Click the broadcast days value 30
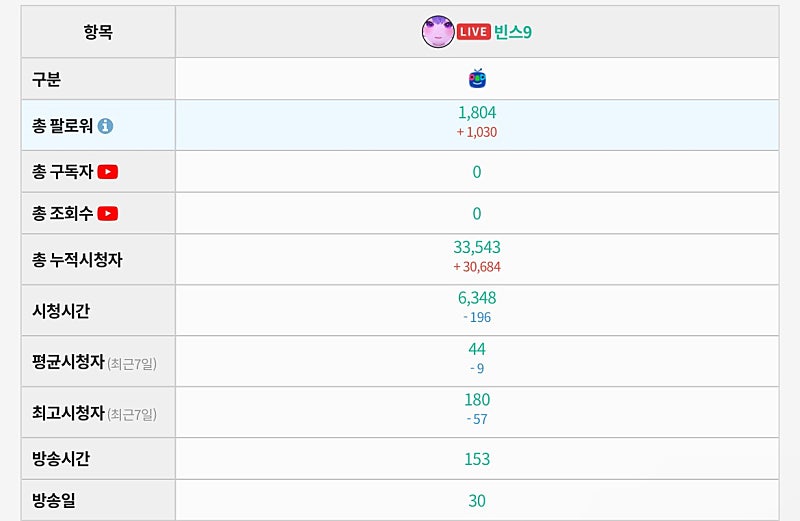This screenshot has width=800, height=521. point(477,501)
